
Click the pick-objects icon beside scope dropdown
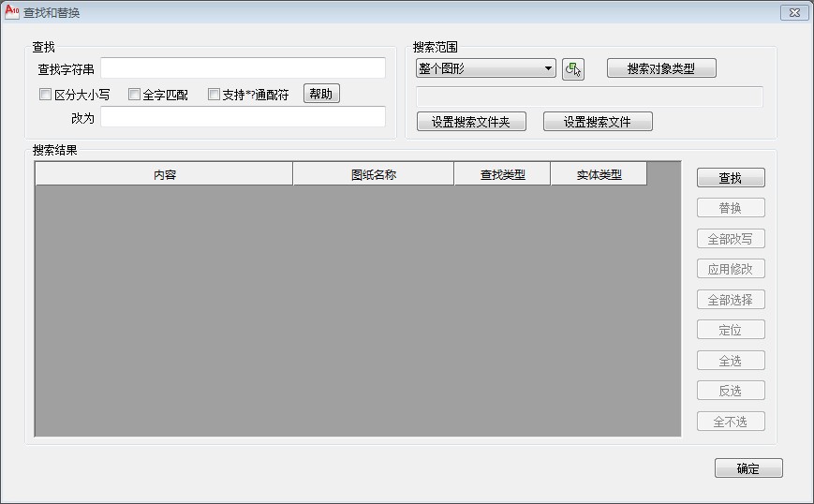tap(572, 69)
